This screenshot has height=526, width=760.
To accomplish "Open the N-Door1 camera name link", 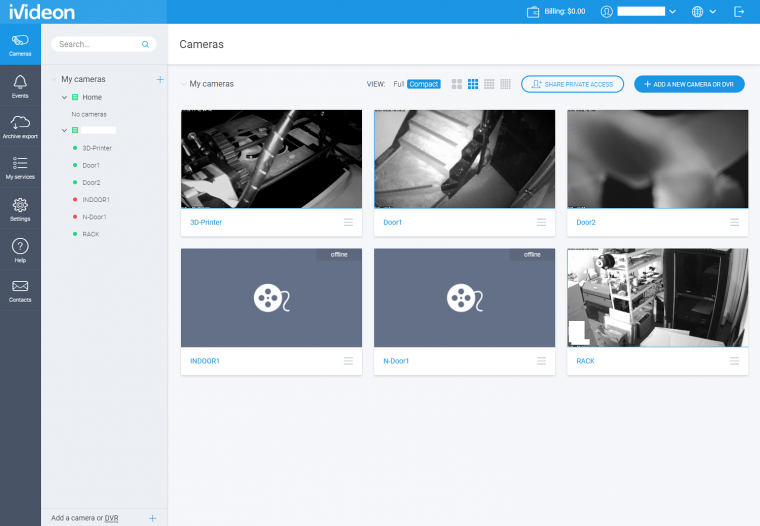I will [396, 361].
